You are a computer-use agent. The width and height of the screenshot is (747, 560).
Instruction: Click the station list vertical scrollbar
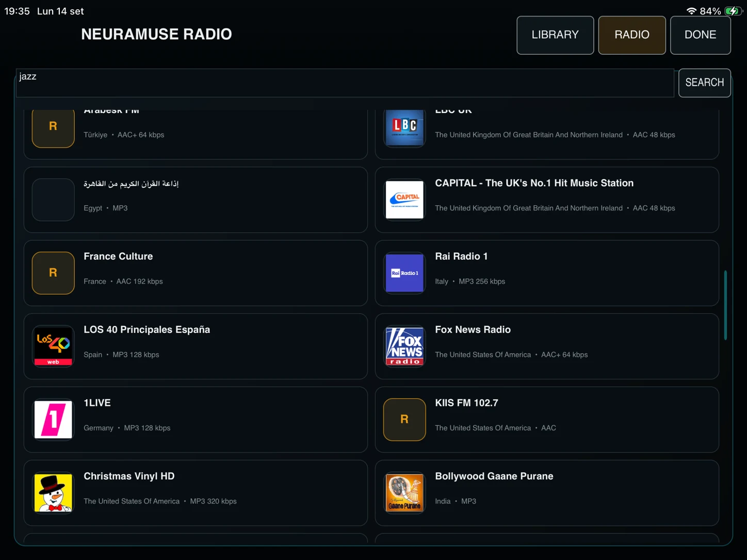(725, 305)
